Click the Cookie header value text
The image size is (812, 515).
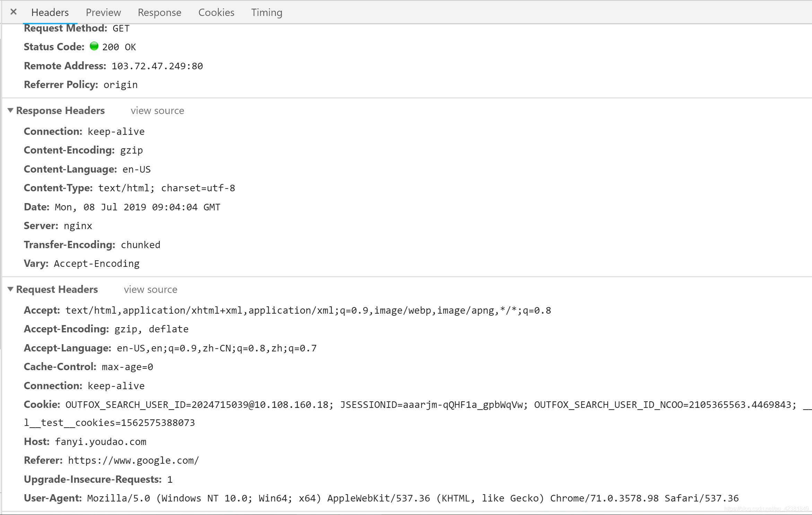(430, 405)
